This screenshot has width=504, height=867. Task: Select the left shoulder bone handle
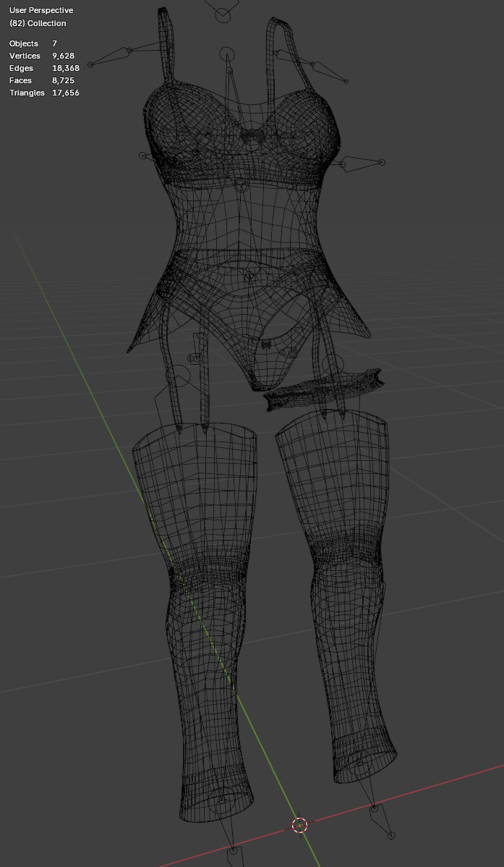pyautogui.click(x=129, y=51)
